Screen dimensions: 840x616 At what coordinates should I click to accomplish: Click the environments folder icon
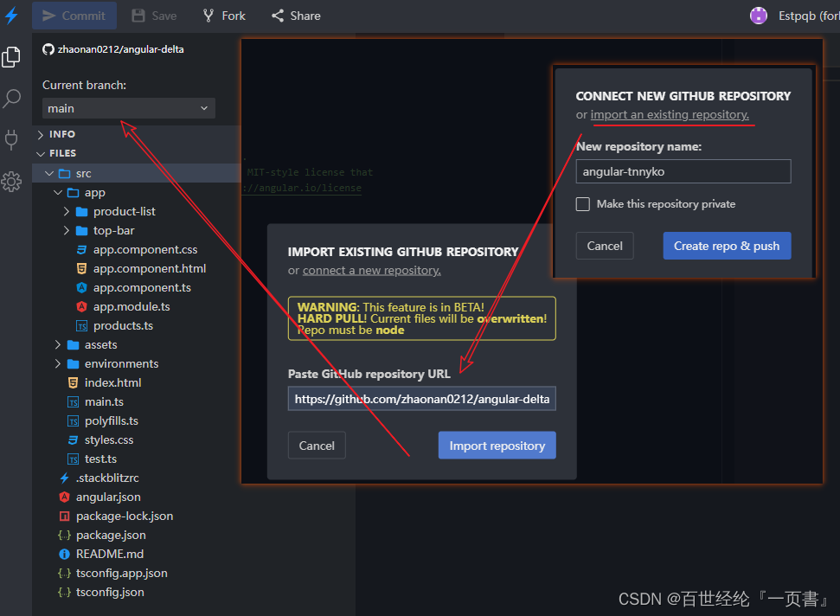tap(74, 364)
